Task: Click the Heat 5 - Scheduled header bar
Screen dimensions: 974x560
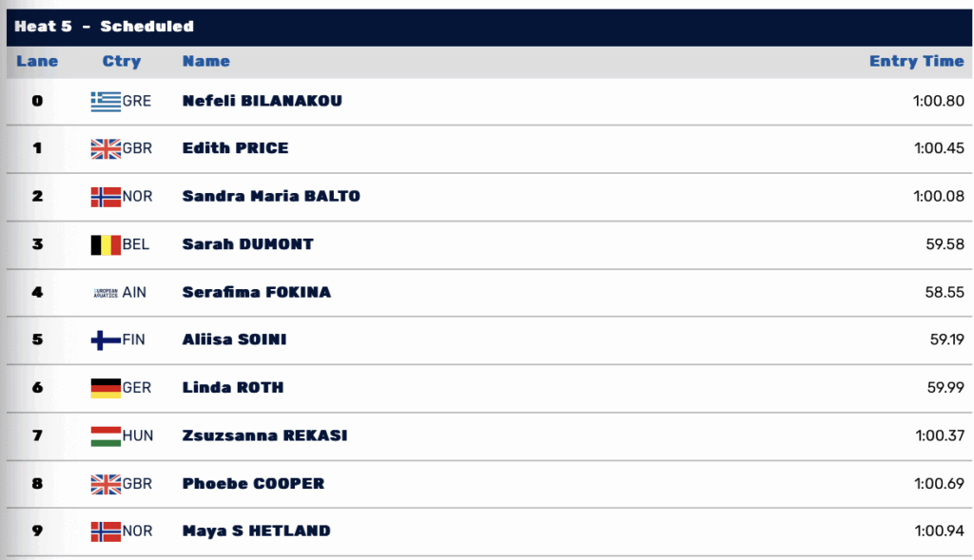Action: [489, 27]
